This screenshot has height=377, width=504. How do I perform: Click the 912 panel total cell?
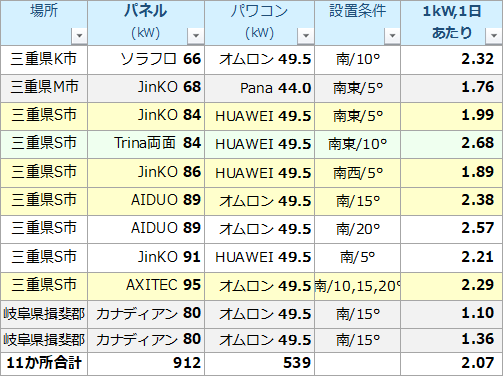[146, 364]
